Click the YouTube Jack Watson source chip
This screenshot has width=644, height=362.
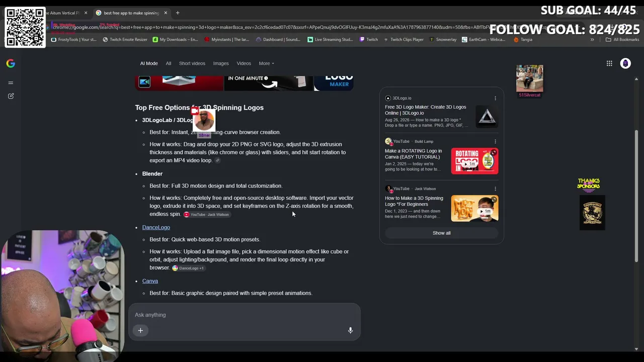(206, 215)
